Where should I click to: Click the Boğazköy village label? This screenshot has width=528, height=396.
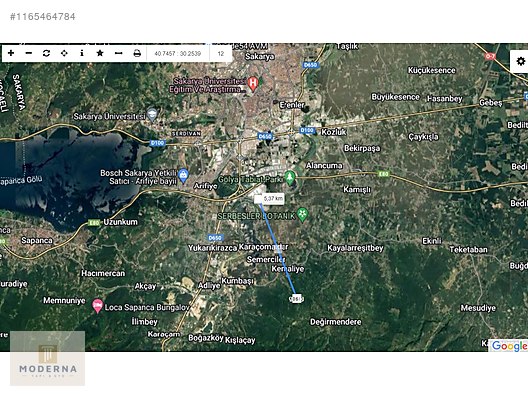(x=206, y=338)
